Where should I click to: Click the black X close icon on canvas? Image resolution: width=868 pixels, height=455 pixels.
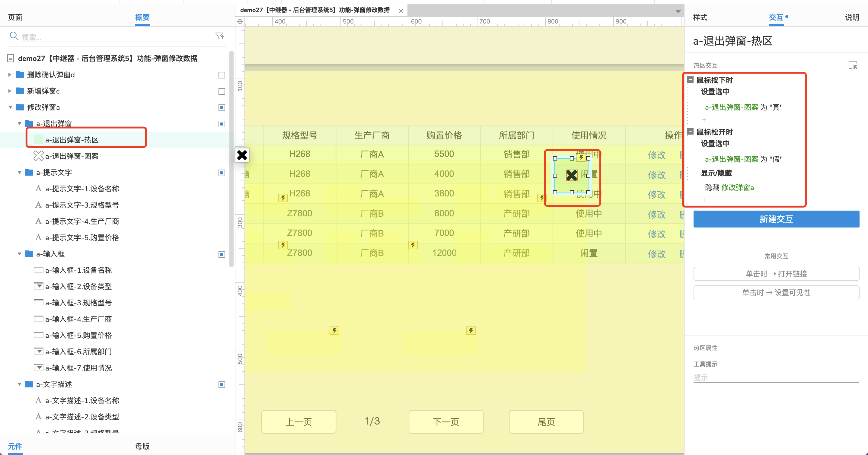pyautogui.click(x=242, y=155)
